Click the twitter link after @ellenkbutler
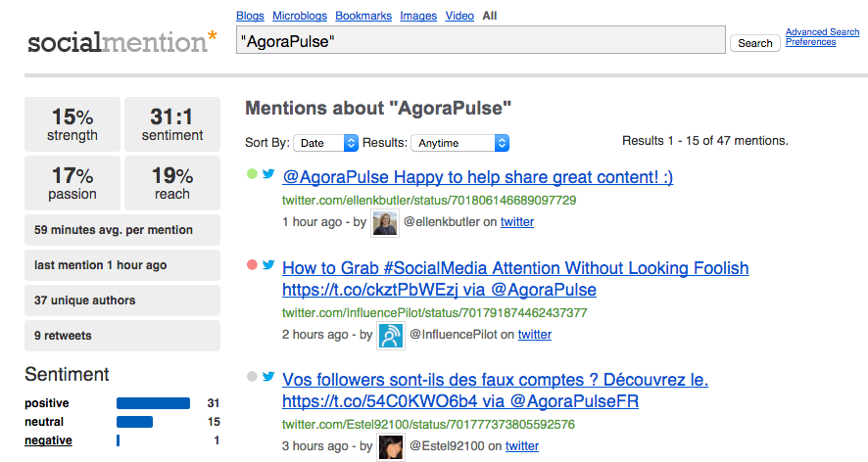868x462 pixels. pyautogui.click(x=517, y=222)
